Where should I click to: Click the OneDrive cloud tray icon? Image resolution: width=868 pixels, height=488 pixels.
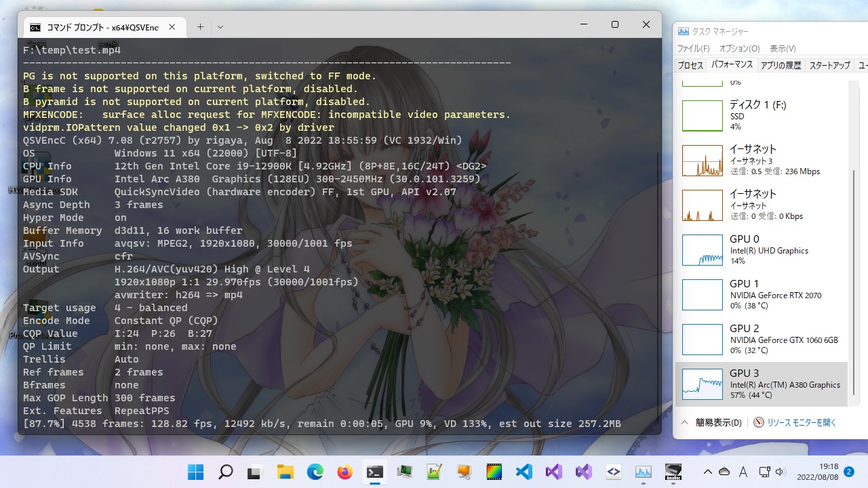(724, 472)
